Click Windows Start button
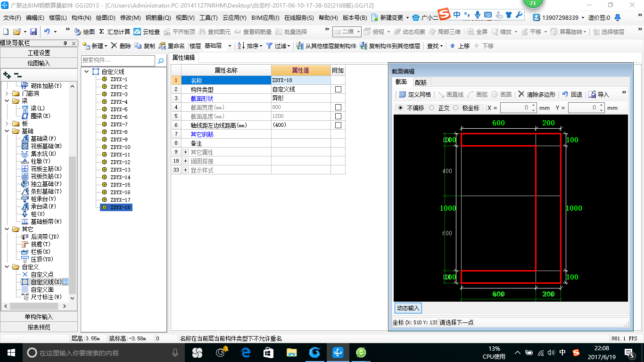644x362 pixels. (x=11, y=352)
